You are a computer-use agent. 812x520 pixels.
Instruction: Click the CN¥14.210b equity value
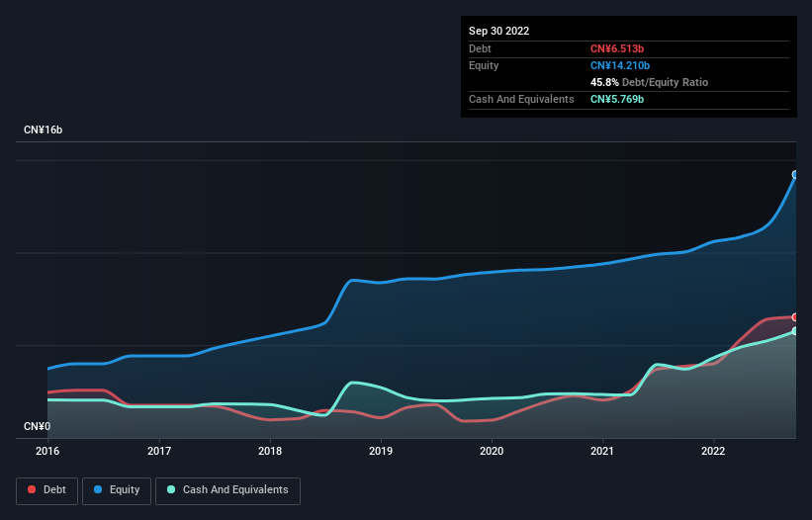tap(620, 65)
